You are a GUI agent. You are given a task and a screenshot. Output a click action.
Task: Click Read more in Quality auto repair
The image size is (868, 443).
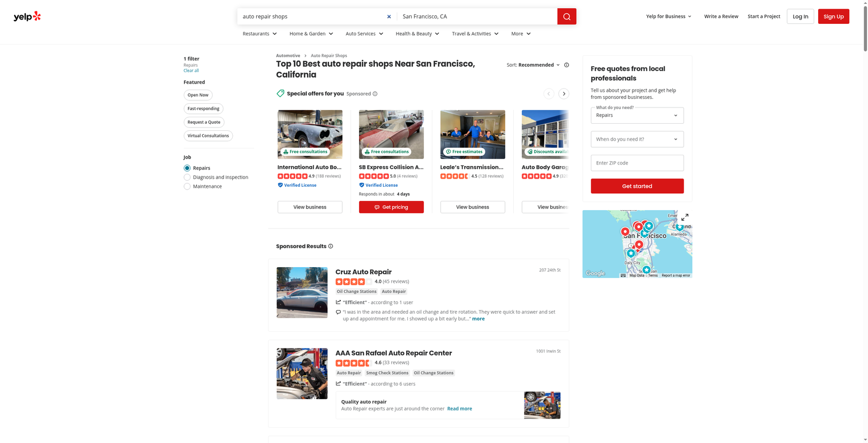459,409
